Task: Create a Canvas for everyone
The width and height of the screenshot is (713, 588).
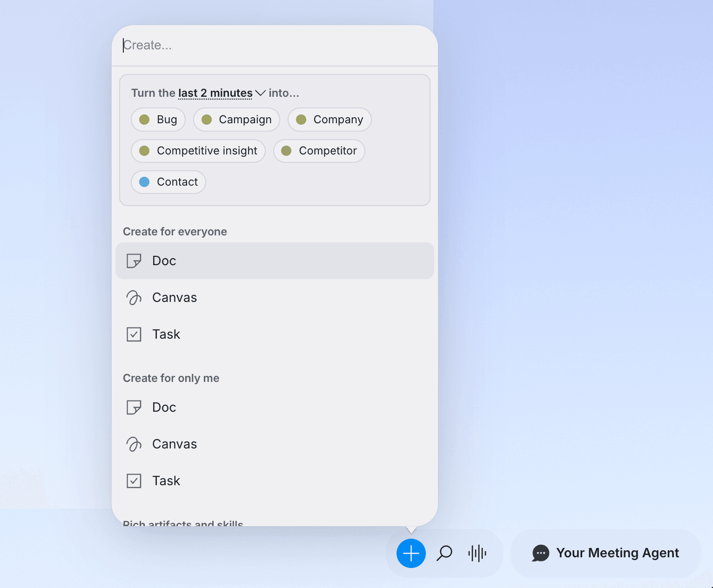Action: coord(275,297)
